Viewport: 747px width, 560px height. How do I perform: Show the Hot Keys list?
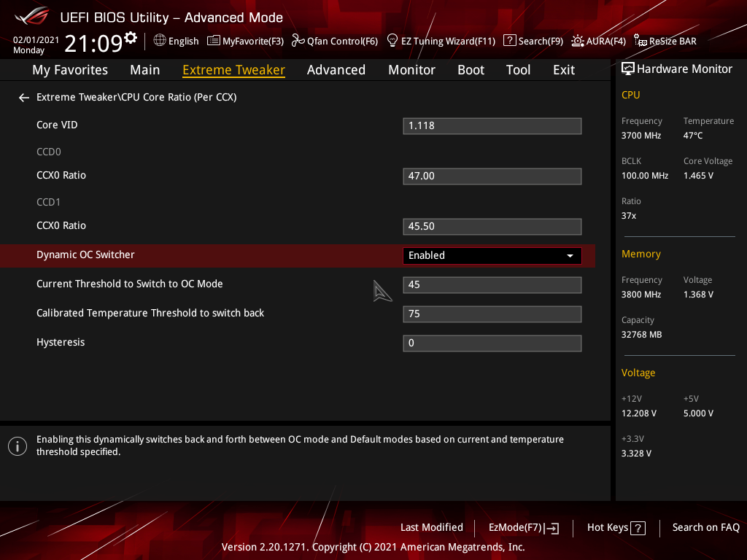pos(616,528)
